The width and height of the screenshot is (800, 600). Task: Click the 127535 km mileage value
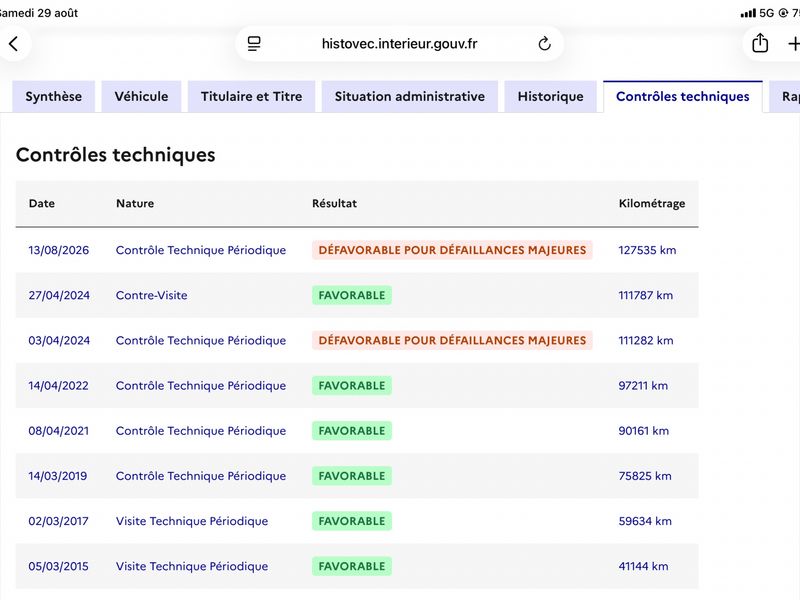click(647, 251)
